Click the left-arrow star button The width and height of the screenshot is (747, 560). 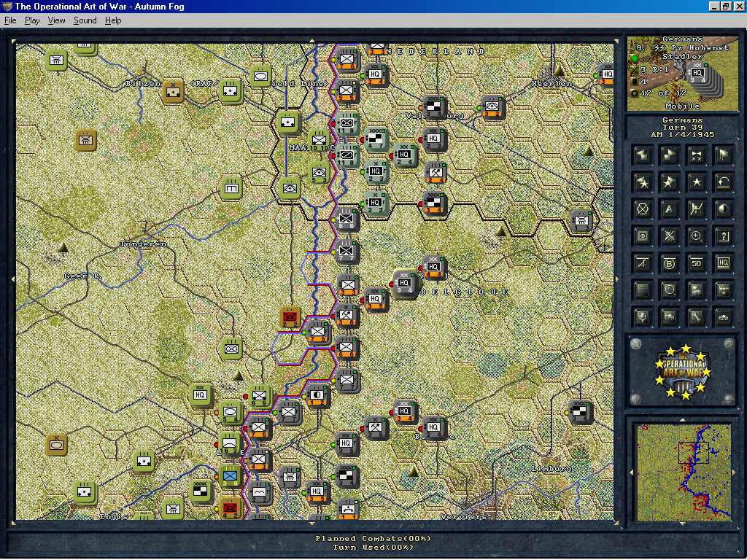coord(642,182)
